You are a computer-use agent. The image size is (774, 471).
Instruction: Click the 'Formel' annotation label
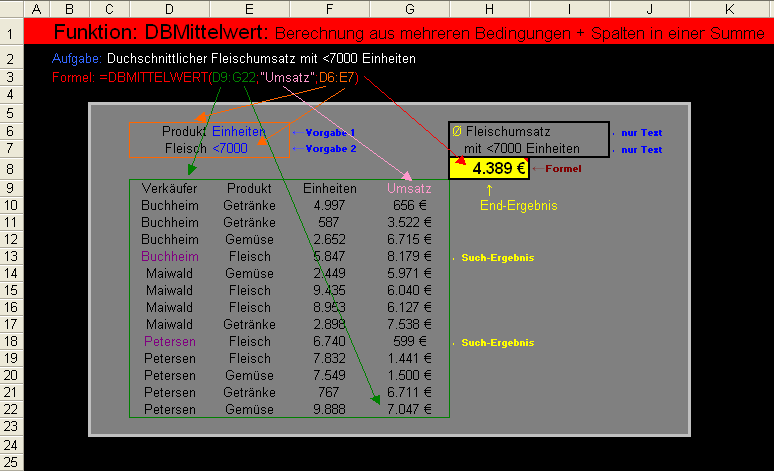563,169
